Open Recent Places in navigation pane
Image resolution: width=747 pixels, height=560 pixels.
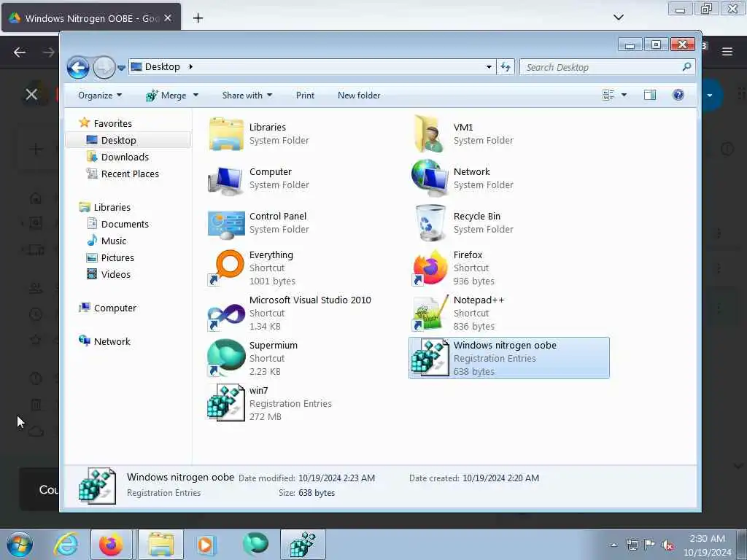(x=130, y=174)
